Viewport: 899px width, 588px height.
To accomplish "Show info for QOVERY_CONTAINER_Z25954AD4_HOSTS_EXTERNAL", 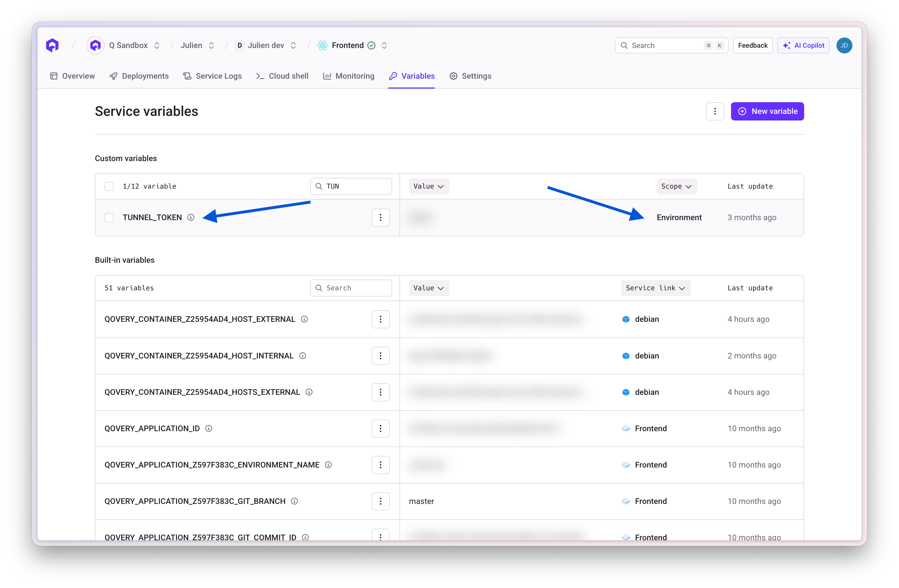I will 309,392.
